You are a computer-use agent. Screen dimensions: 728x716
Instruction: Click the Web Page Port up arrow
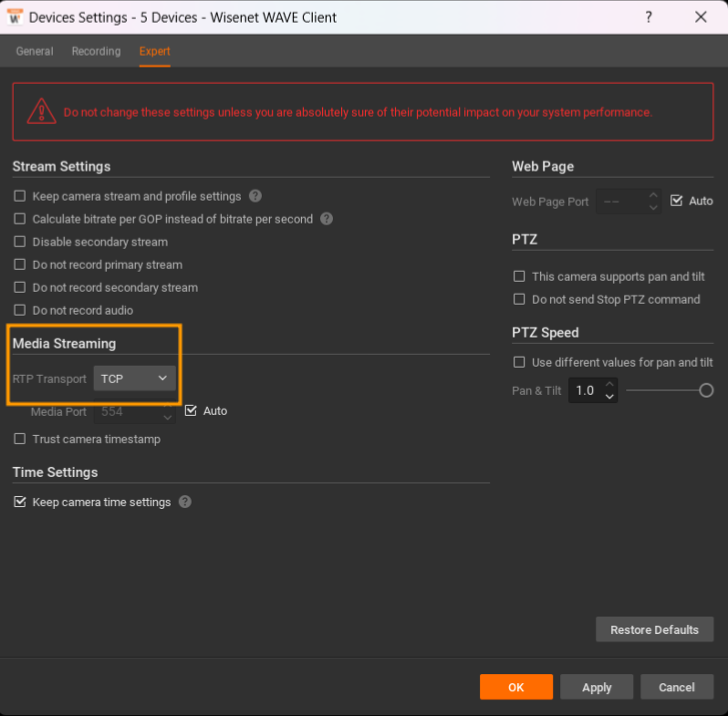click(x=653, y=195)
